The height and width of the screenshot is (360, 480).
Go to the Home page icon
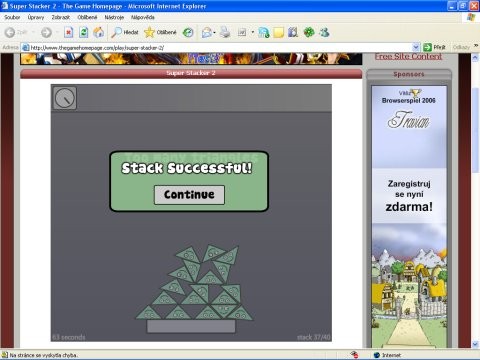98,32
